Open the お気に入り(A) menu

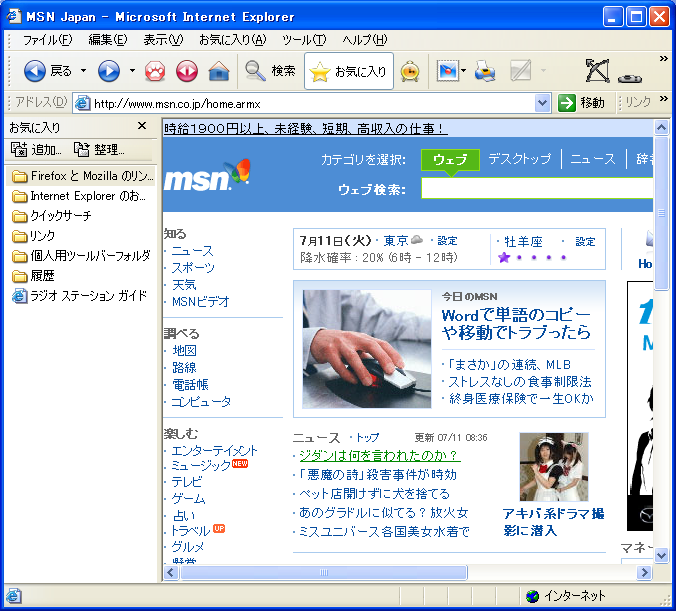233,40
